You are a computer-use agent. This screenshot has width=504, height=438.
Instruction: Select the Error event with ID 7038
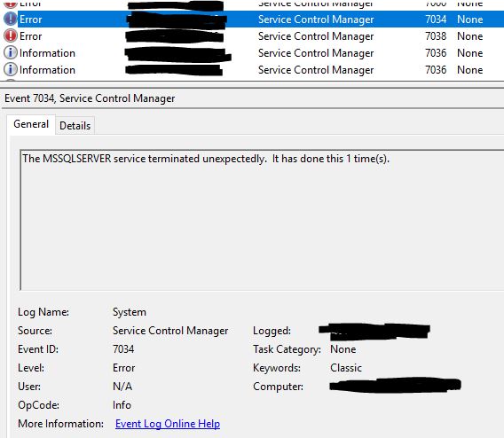point(252,36)
